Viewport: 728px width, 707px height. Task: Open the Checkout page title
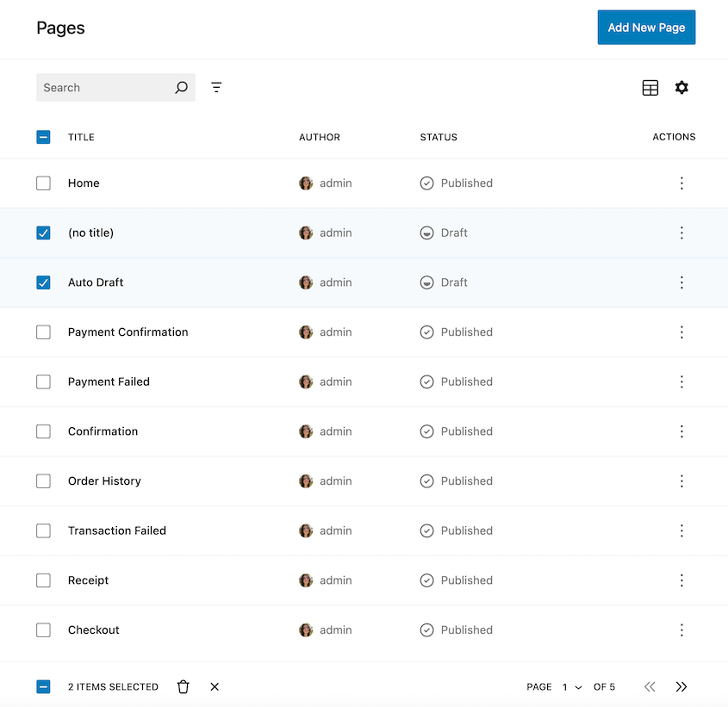(94, 630)
